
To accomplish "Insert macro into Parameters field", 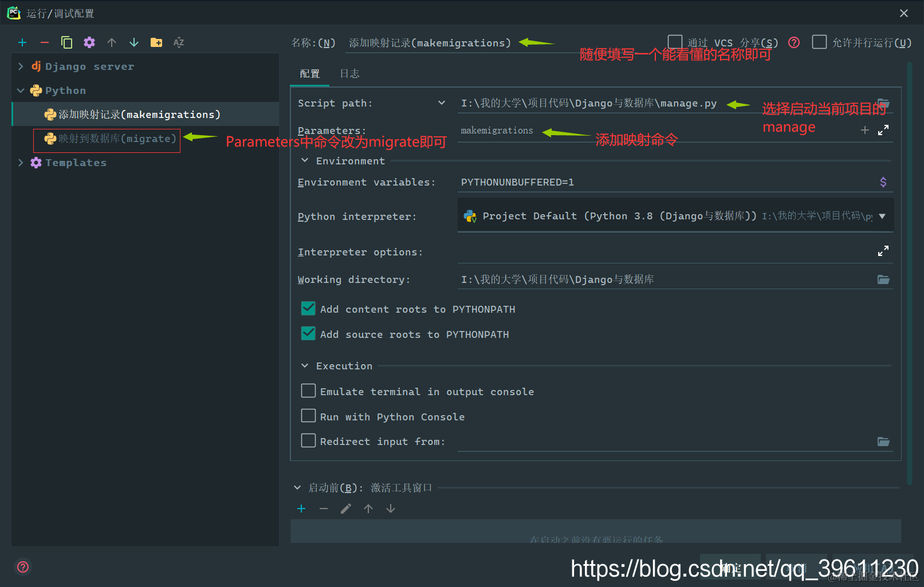I will 865,130.
